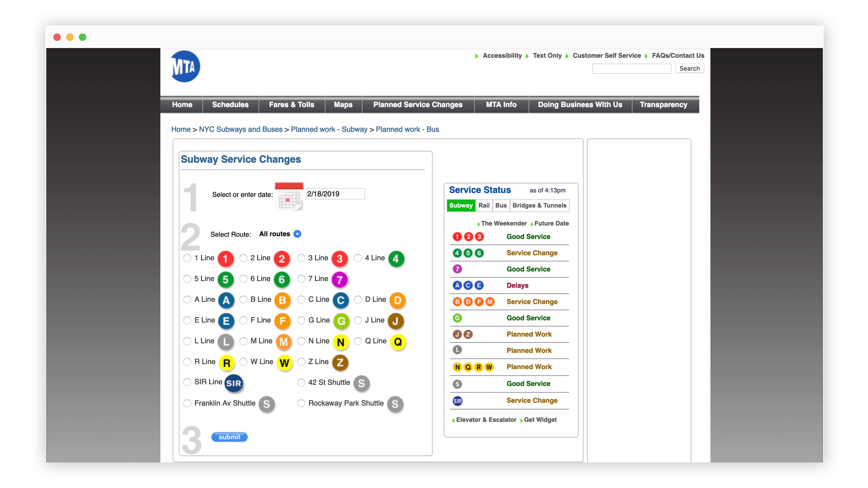Click the orange M line bullet icon
This screenshot has height=488, width=868.
(x=284, y=342)
